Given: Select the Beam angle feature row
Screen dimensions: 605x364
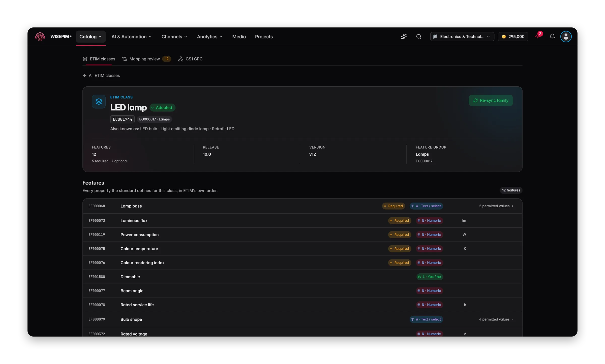Looking at the screenshot, I should 302,291.
